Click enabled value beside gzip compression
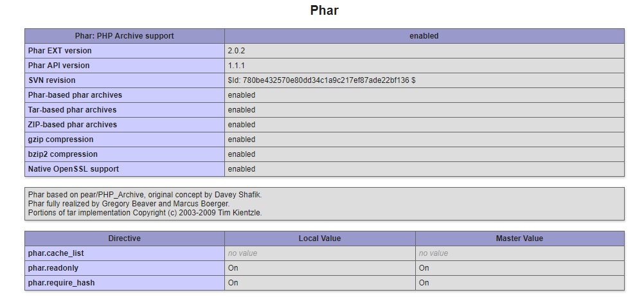The image size is (644, 297). [242, 139]
